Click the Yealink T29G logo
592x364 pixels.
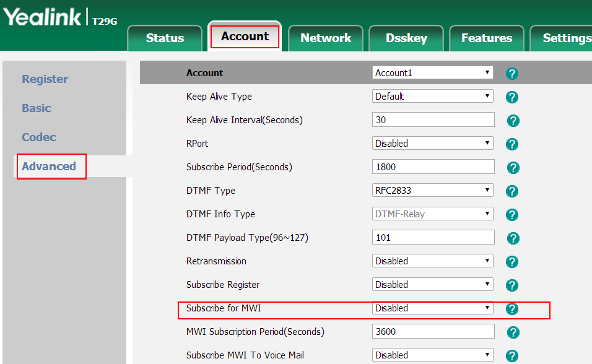pyautogui.click(x=60, y=18)
